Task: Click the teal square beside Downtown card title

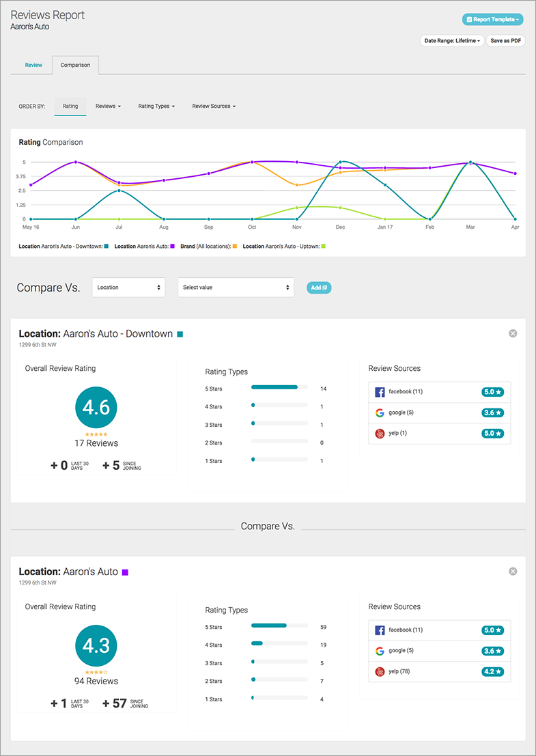Action: tap(180, 334)
